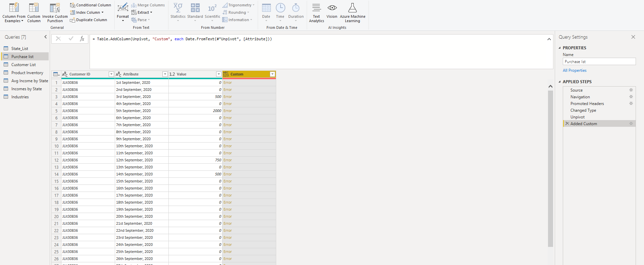
Task: Open the Duration column menu
Action: [x=296, y=12]
